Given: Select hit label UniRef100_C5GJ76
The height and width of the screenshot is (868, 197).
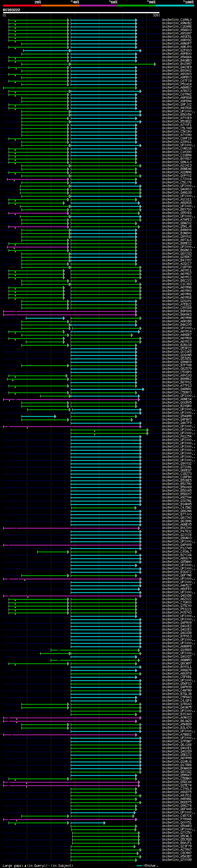Looking at the screenshot, I should tap(177, 183).
